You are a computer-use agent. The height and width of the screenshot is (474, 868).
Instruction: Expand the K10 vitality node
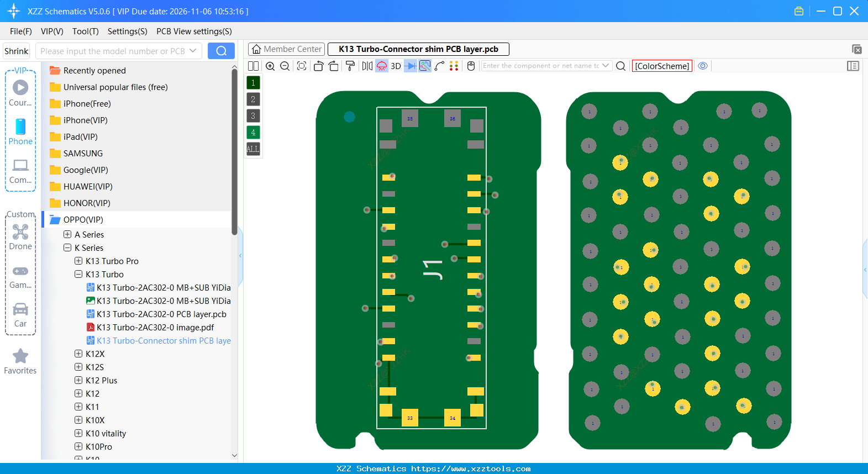pyautogui.click(x=78, y=433)
